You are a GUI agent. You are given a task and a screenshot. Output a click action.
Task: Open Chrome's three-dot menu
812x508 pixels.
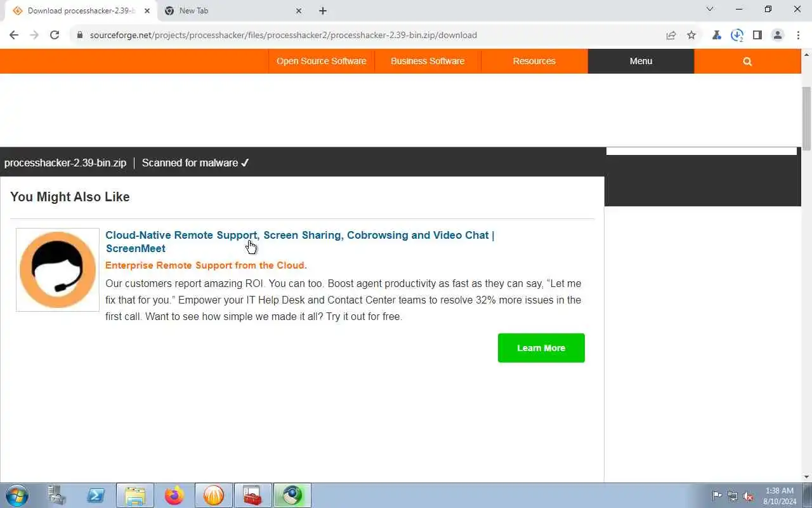(x=798, y=35)
